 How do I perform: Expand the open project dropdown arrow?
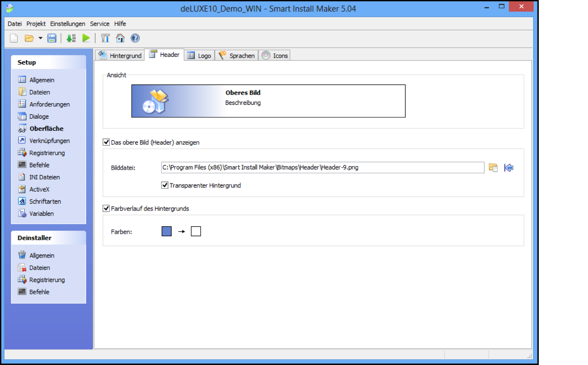[40, 38]
